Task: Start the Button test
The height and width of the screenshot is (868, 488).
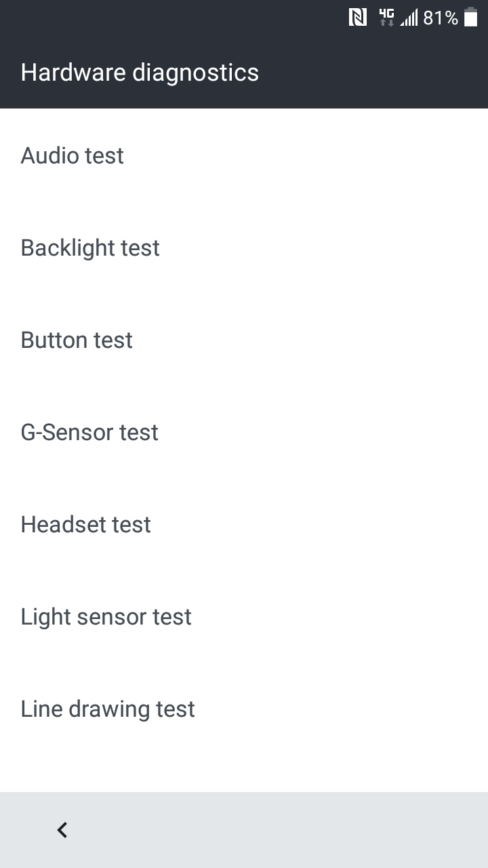Action: [x=244, y=340]
